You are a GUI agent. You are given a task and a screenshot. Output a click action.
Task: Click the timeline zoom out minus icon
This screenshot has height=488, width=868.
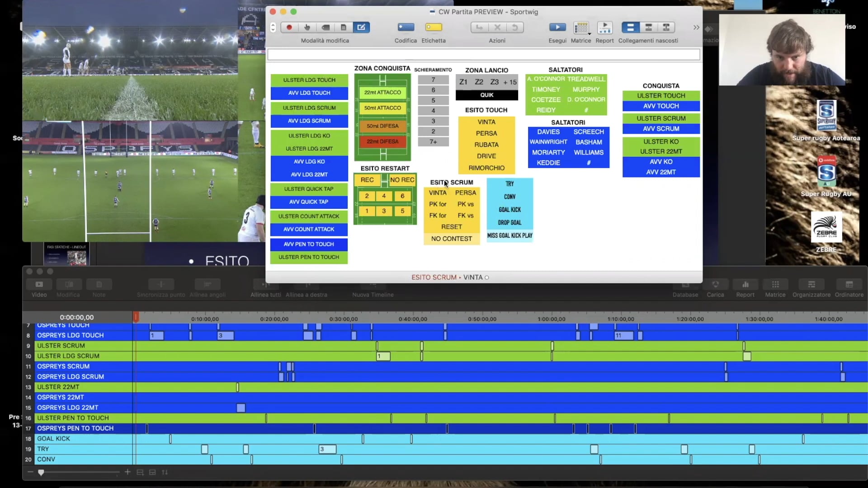pyautogui.click(x=30, y=472)
